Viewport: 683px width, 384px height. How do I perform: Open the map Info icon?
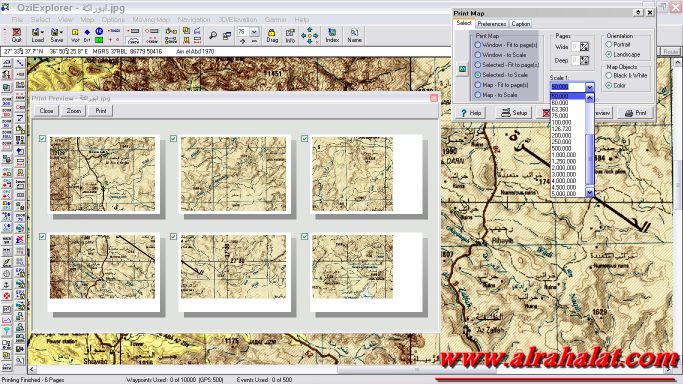[x=290, y=35]
